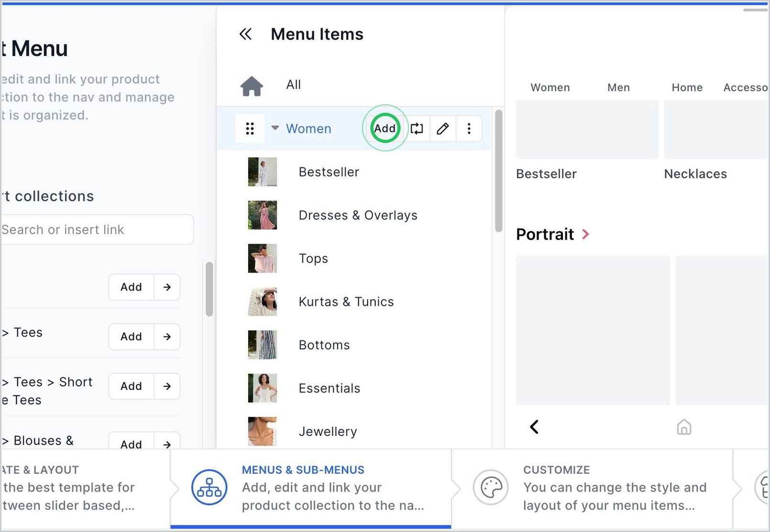Add the Tees collection
This screenshot has height=532, width=770.
coord(131,337)
